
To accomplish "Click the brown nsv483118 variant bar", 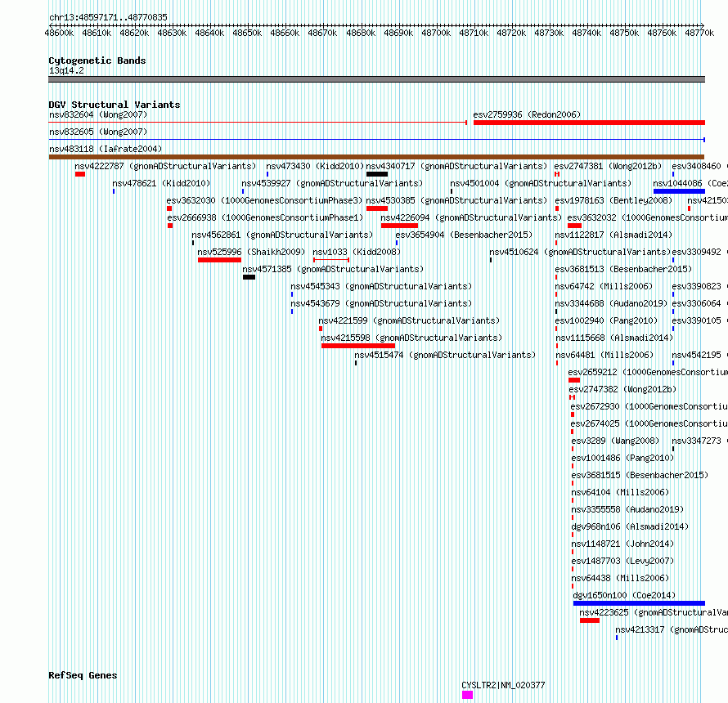I will coord(376,157).
